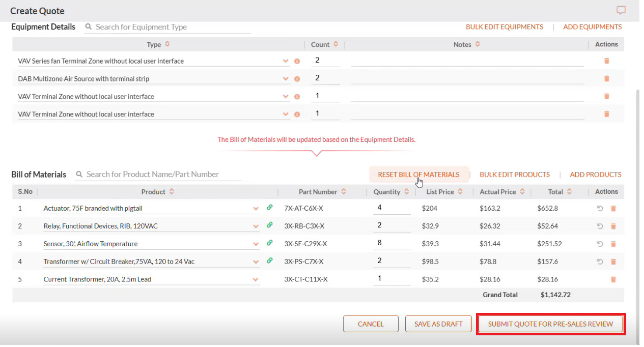The height and width of the screenshot is (347, 644).
Task: Click the equipment type search magnifier icon
Action: 89,27
